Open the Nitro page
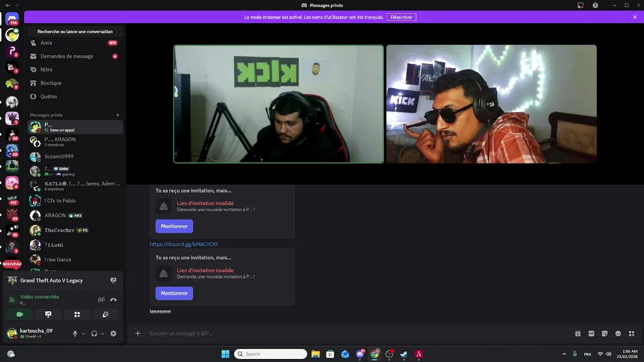644x362 pixels. tap(74, 69)
